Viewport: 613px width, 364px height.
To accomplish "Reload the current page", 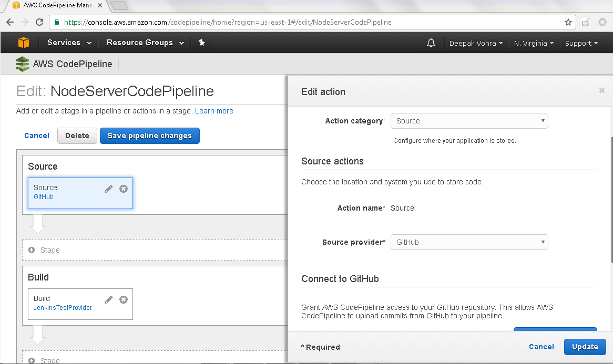I will (39, 22).
